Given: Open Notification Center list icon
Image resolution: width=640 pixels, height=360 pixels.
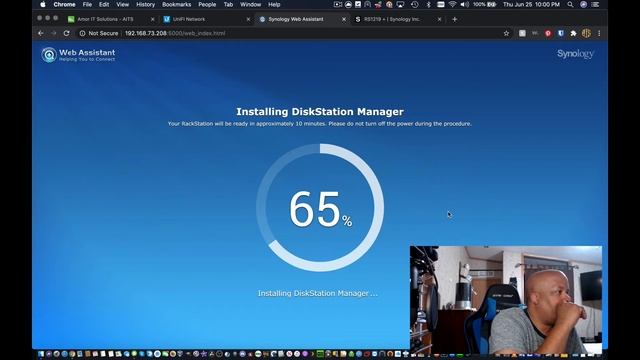Looking at the screenshot, I should tap(596, 4).
